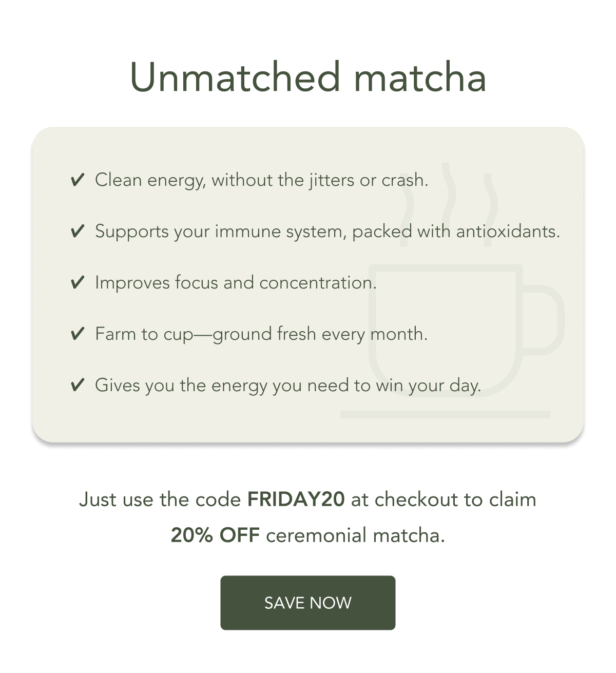Click the Unmatched matcha heading

308,77
